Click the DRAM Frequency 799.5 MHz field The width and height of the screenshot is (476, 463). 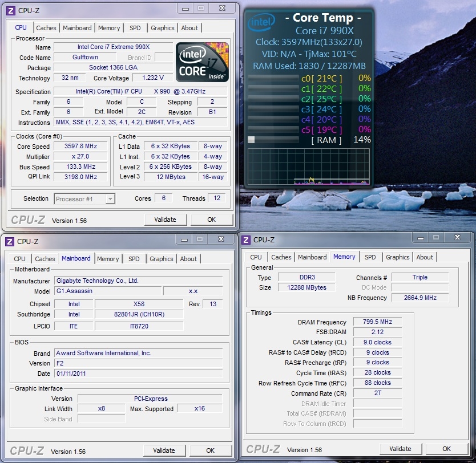(x=377, y=322)
